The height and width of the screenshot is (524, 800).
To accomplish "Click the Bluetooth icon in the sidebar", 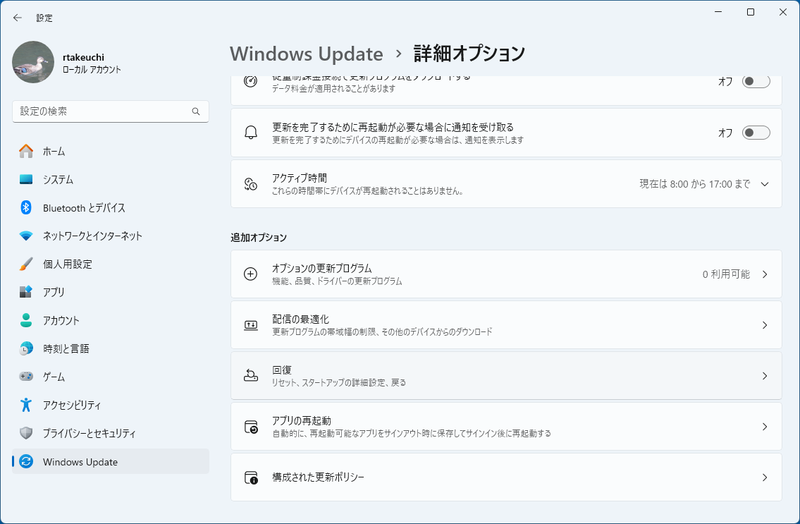I will pos(26,208).
